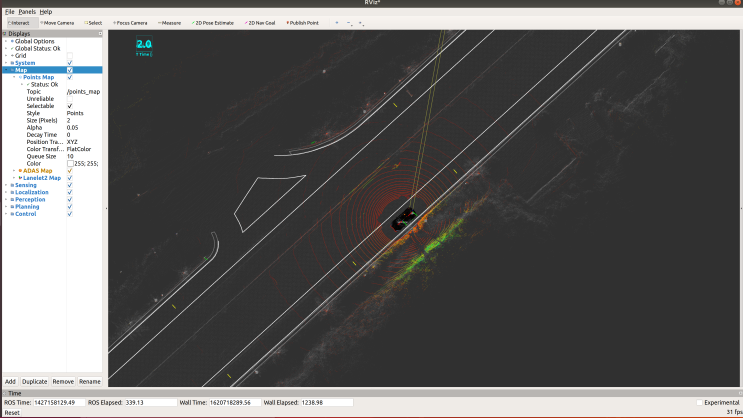Open the Points Map color swatch
This screenshot has height=418, width=743.
[x=70, y=164]
